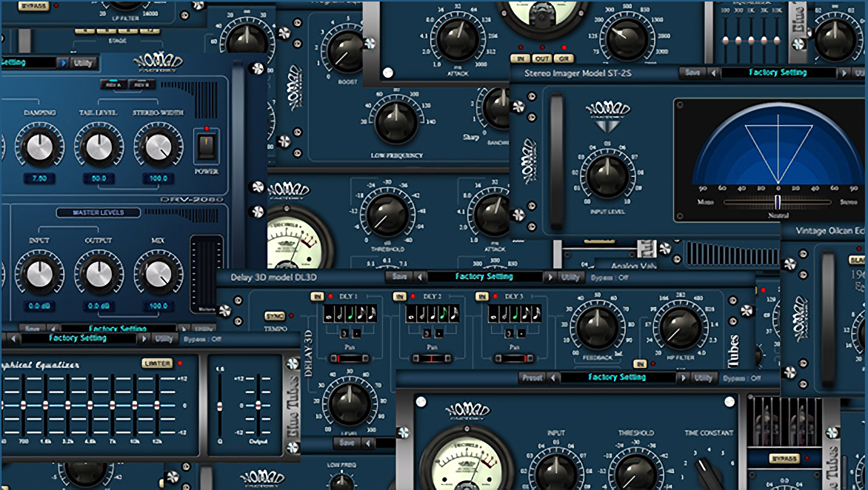Go to previous preset in Stereo Imager
The width and height of the screenshot is (868, 490).
click(x=713, y=73)
